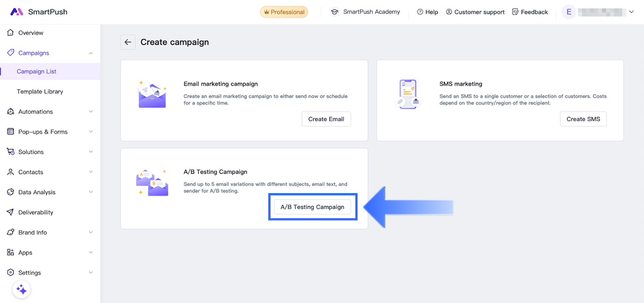Click the Deliverability paper plane icon
This screenshot has height=303, width=644.
point(10,212)
